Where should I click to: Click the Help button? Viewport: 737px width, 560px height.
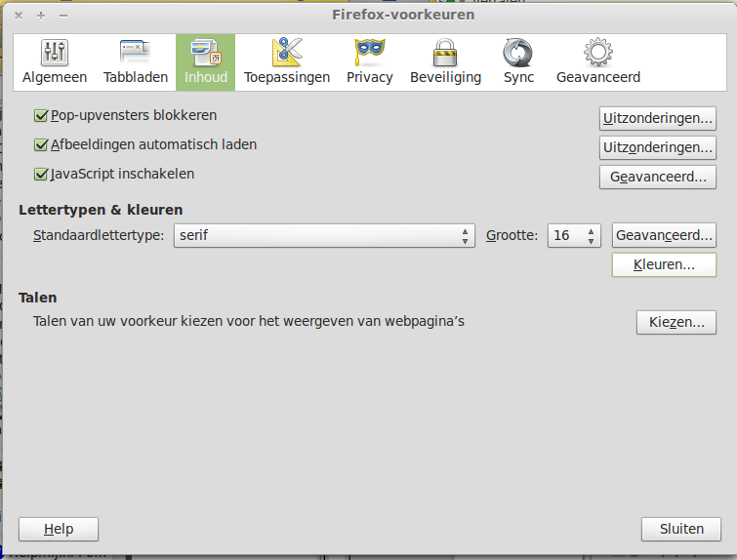pyautogui.click(x=59, y=529)
